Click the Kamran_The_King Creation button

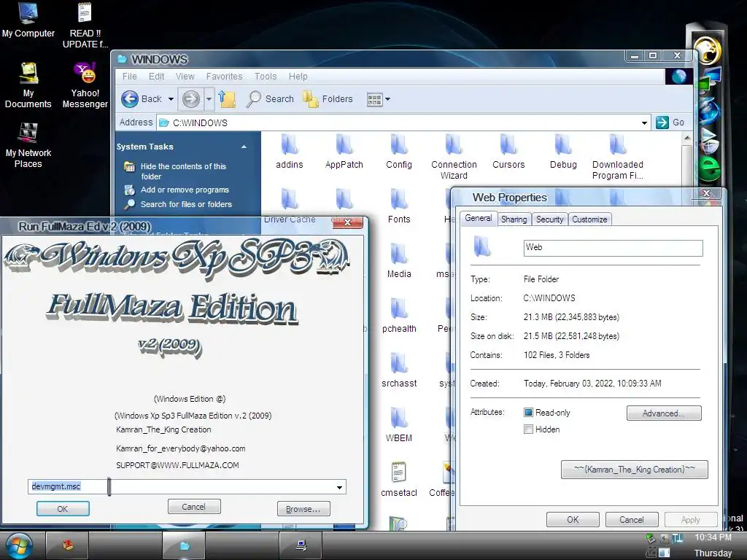pyautogui.click(x=634, y=470)
